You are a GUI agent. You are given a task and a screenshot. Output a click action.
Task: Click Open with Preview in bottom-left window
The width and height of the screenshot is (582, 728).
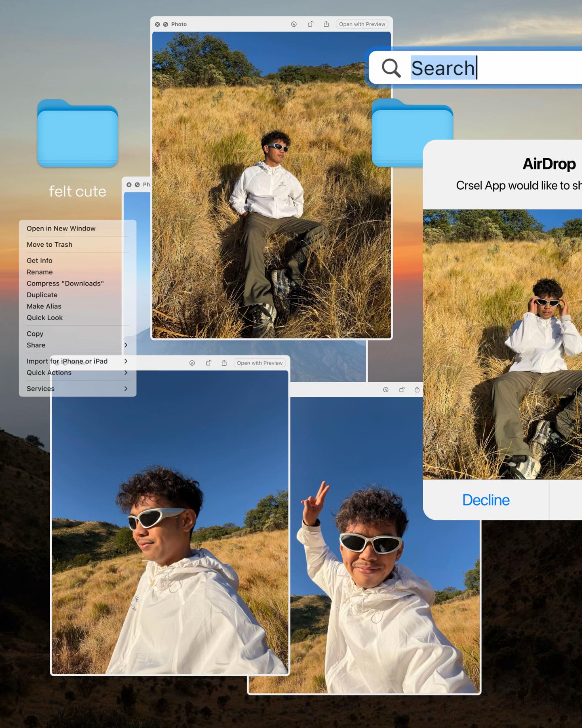pyautogui.click(x=260, y=363)
